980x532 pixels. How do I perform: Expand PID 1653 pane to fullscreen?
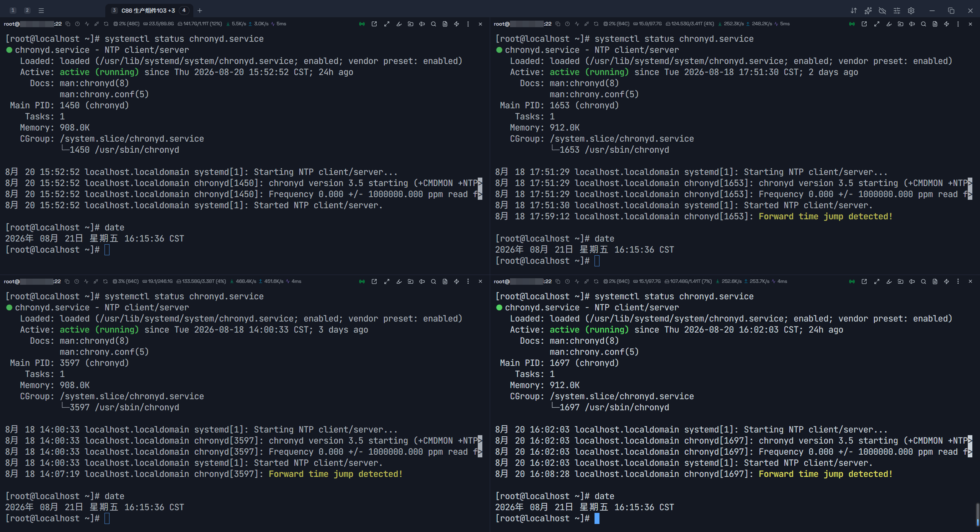point(877,24)
